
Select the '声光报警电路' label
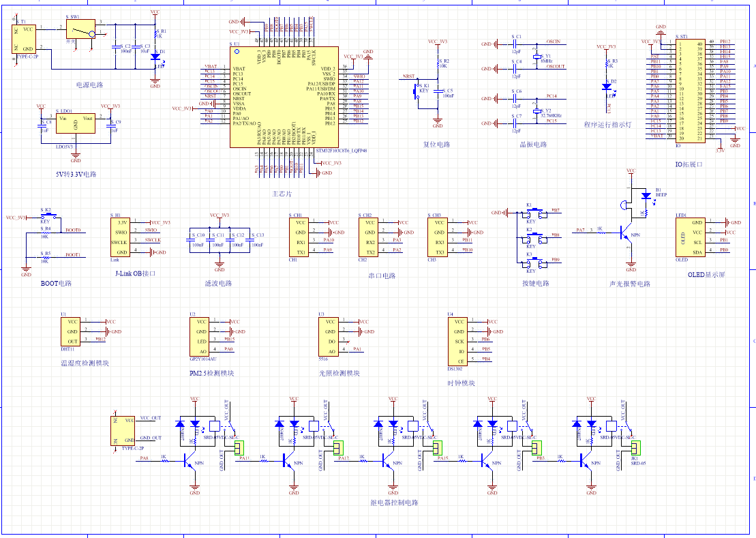tap(630, 284)
